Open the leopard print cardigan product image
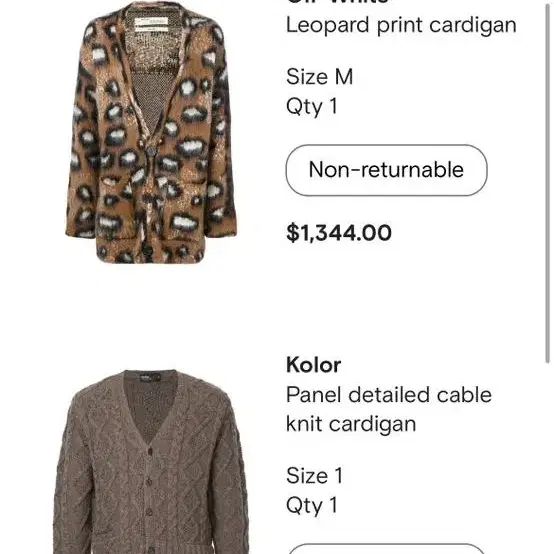The image size is (554, 554). click(x=151, y=132)
